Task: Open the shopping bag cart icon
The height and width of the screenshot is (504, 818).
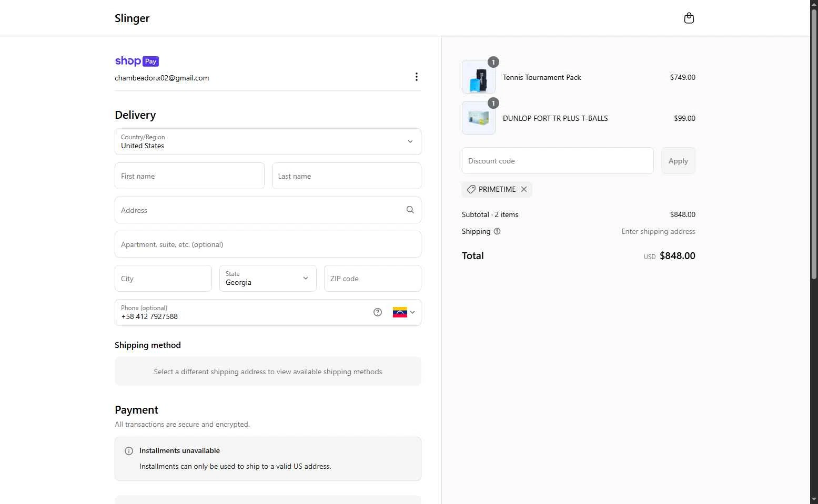Action: point(689,18)
